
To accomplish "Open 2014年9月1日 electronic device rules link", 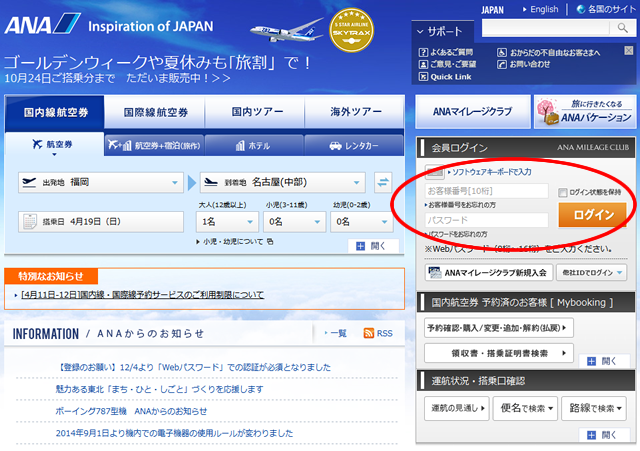I will click(x=174, y=433).
